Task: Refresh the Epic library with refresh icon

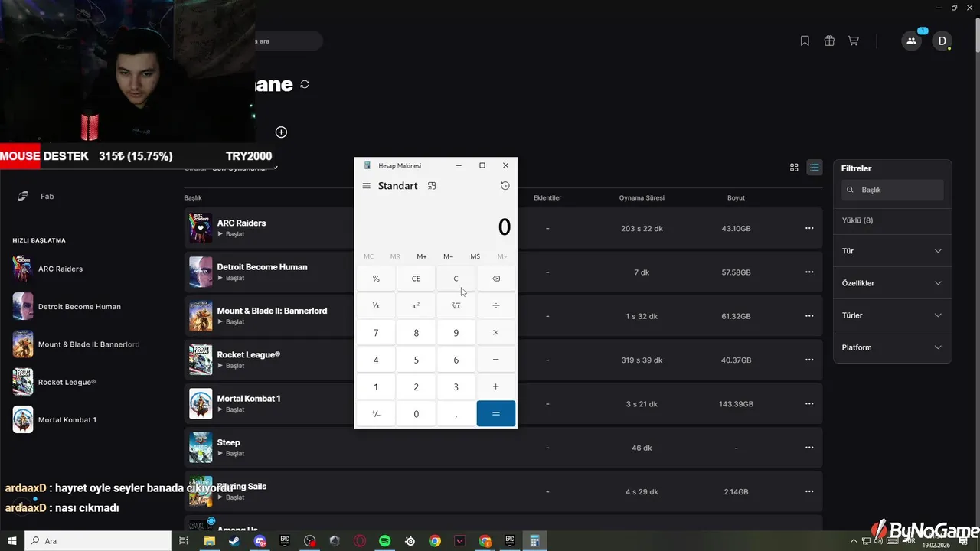Action: [x=305, y=84]
